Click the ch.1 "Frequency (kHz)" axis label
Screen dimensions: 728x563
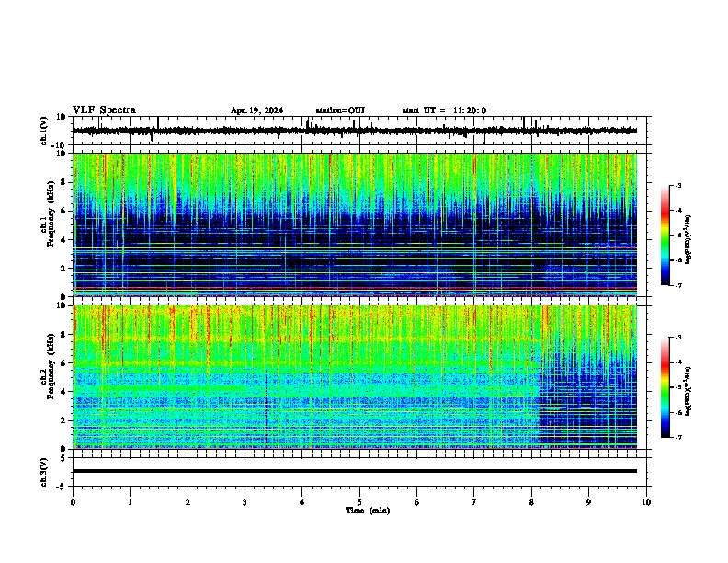coord(51,213)
